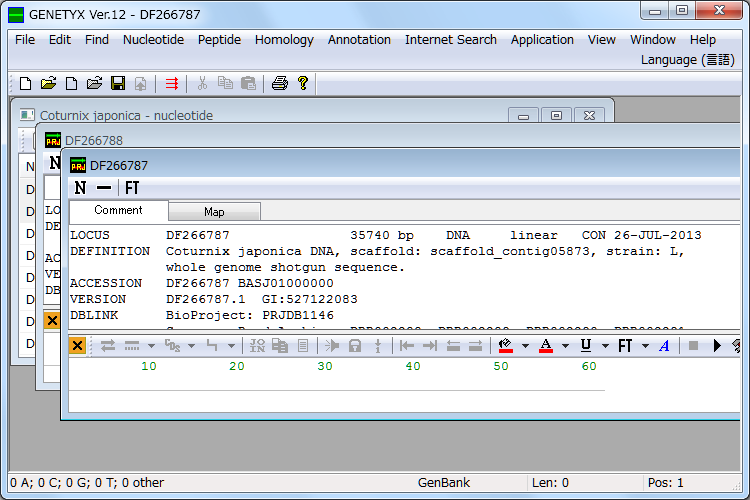Open dropdown arrow beside bent arrow icon
The width and height of the screenshot is (750, 500).
click(x=231, y=346)
